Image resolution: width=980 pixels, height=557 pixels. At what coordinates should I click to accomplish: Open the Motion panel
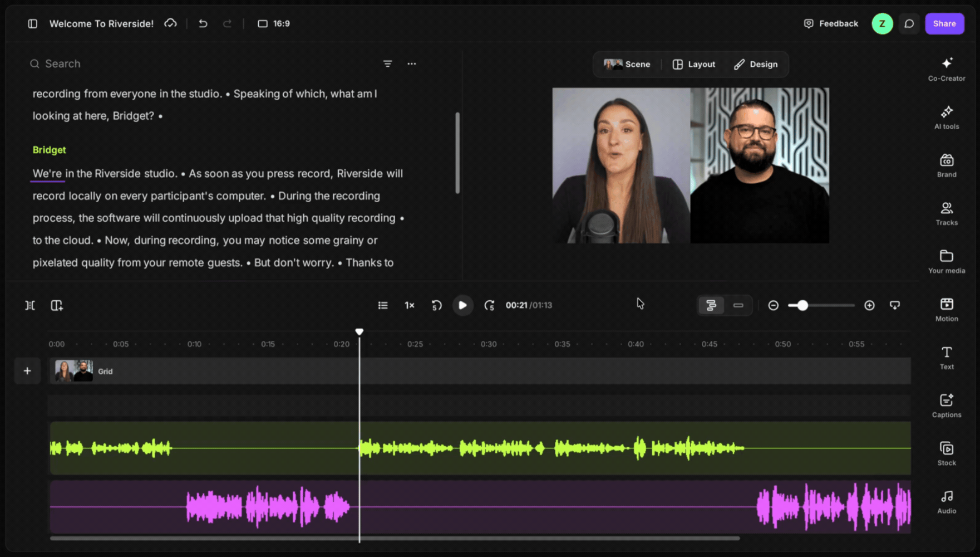tap(947, 310)
